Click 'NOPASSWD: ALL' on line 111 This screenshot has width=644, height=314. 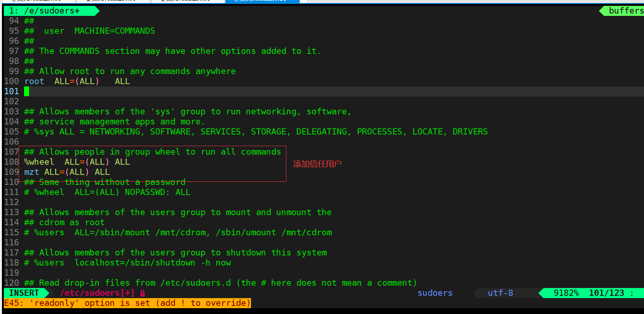(158, 192)
